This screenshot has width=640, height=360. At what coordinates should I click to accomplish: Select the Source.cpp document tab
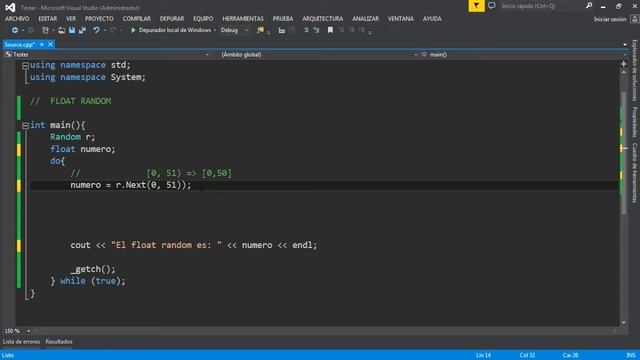click(20, 44)
